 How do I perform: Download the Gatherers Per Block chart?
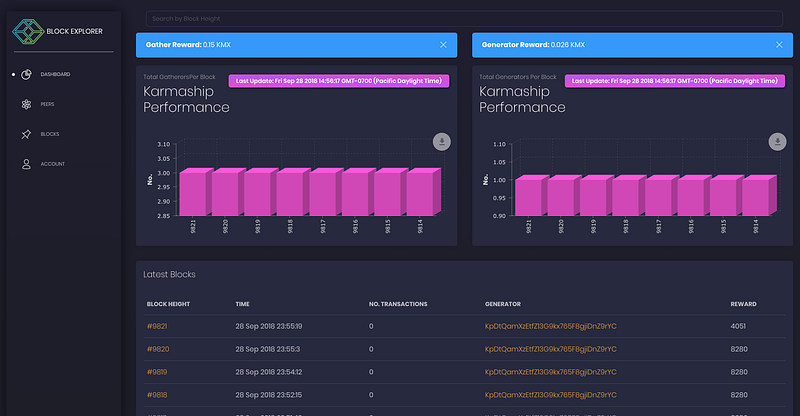[x=442, y=141]
